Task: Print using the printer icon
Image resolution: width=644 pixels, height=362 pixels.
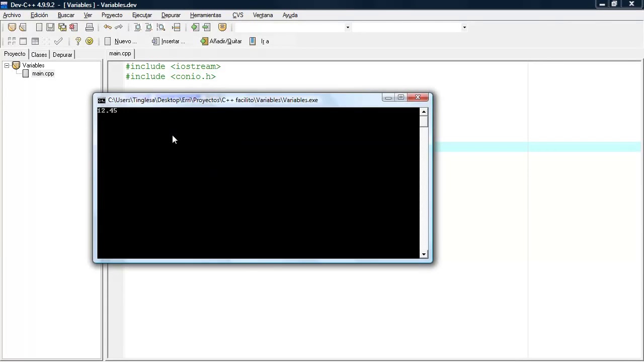Action: [90, 27]
